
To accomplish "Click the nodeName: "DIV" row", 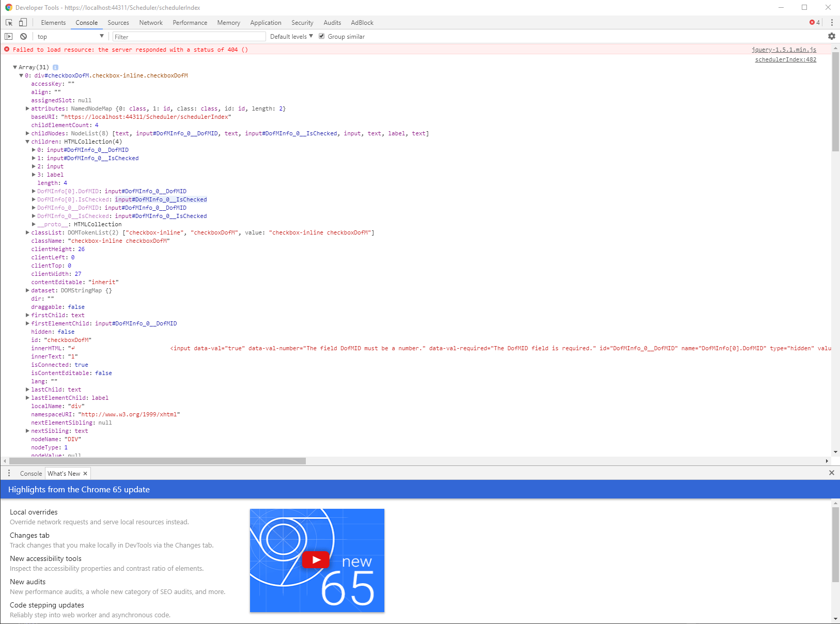I will (x=56, y=439).
